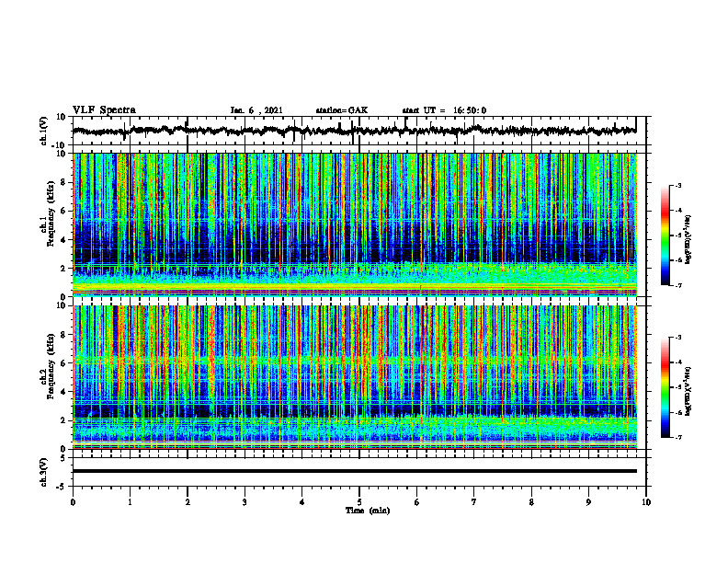Viewport: 728px width, 563px height.
Task: Click time axis tick label "5"
Action: 359,502
